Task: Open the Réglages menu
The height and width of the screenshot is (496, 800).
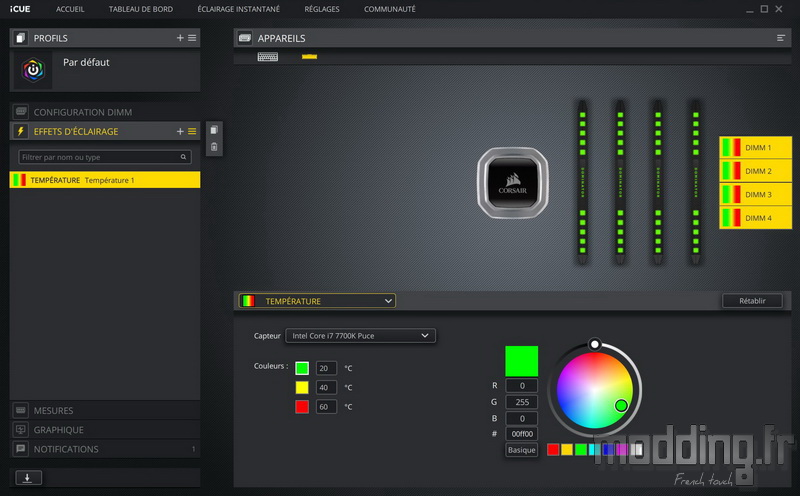Action: click(321, 9)
